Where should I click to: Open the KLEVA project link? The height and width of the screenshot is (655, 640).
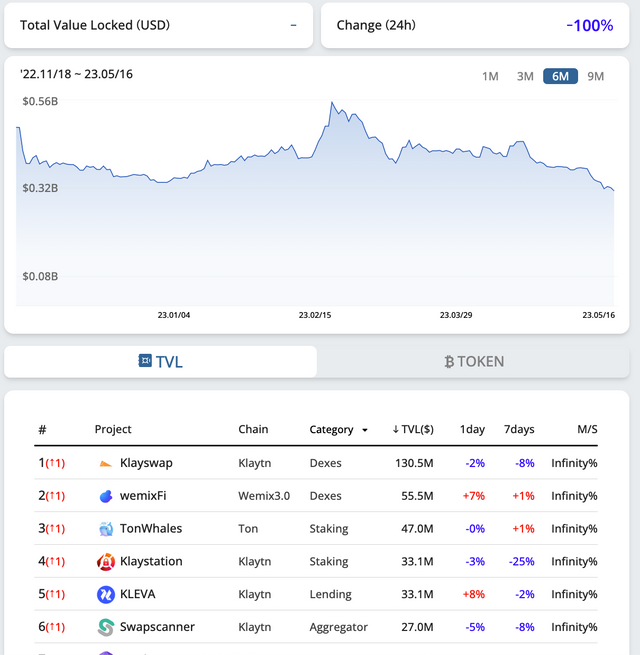137,594
